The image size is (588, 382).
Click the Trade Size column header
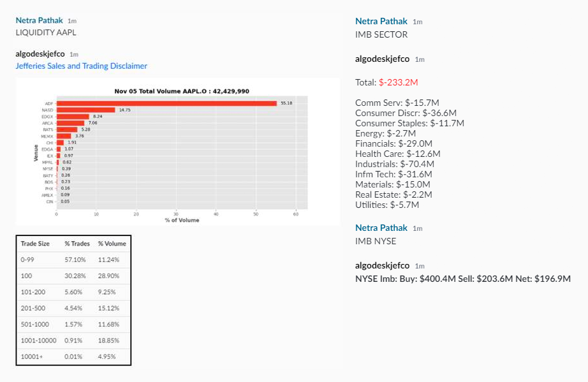tap(35, 244)
